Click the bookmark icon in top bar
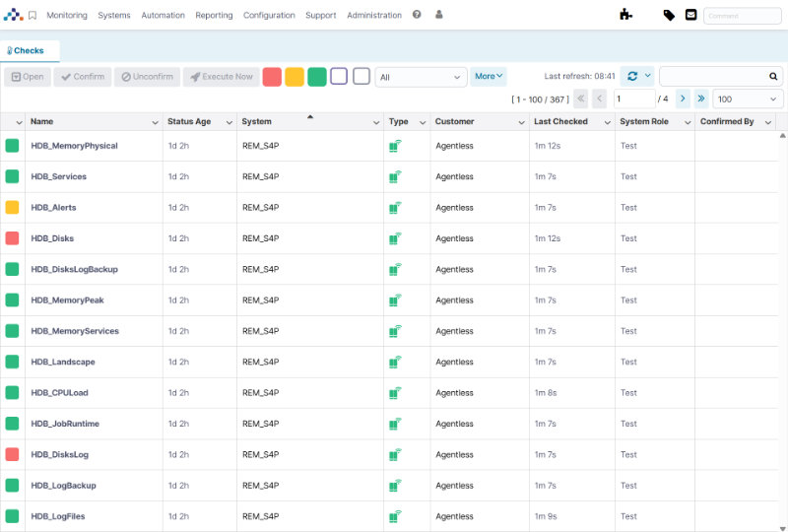The height and width of the screenshot is (532, 788). (33, 16)
